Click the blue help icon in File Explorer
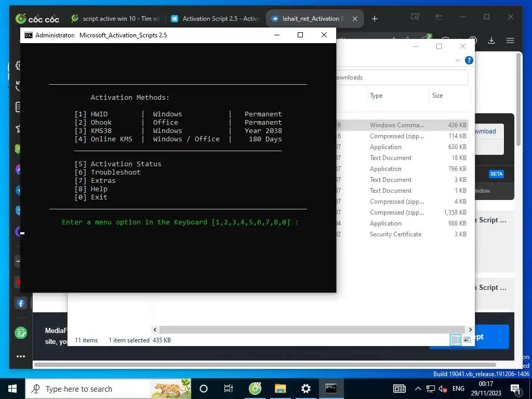Image resolution: width=532 pixels, height=399 pixels. coord(469,60)
